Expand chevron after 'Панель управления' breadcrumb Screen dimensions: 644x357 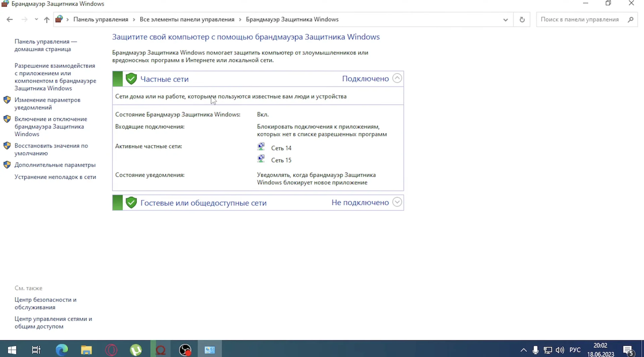click(134, 19)
